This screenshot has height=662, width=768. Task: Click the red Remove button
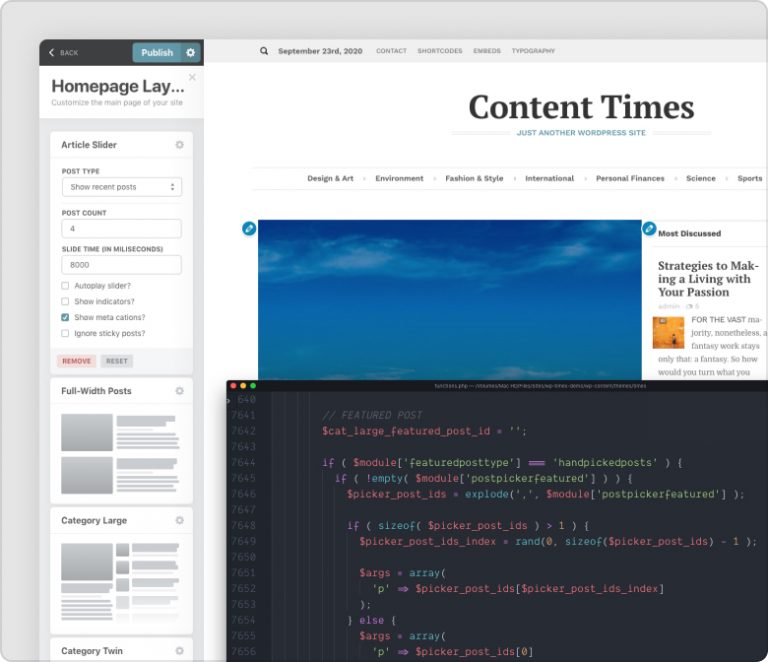(77, 361)
